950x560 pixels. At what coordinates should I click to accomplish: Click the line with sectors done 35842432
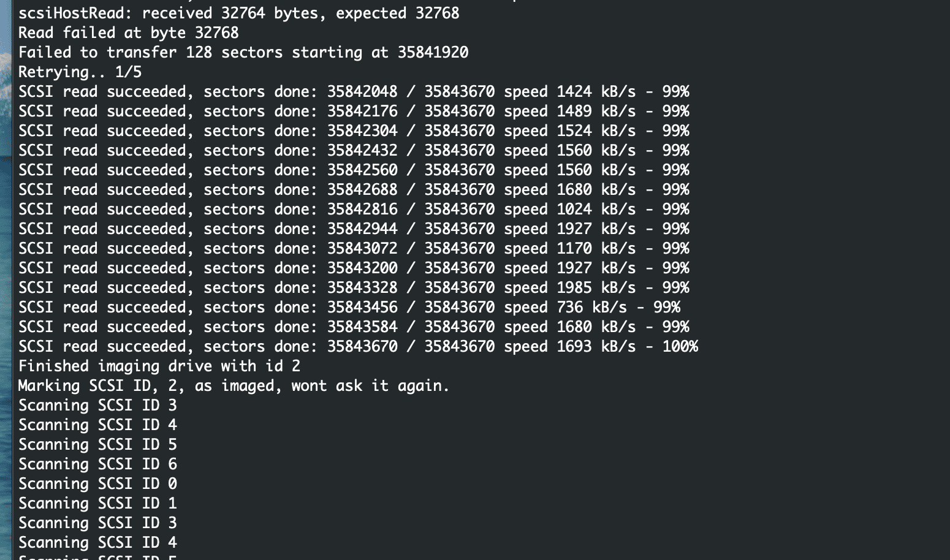click(353, 151)
